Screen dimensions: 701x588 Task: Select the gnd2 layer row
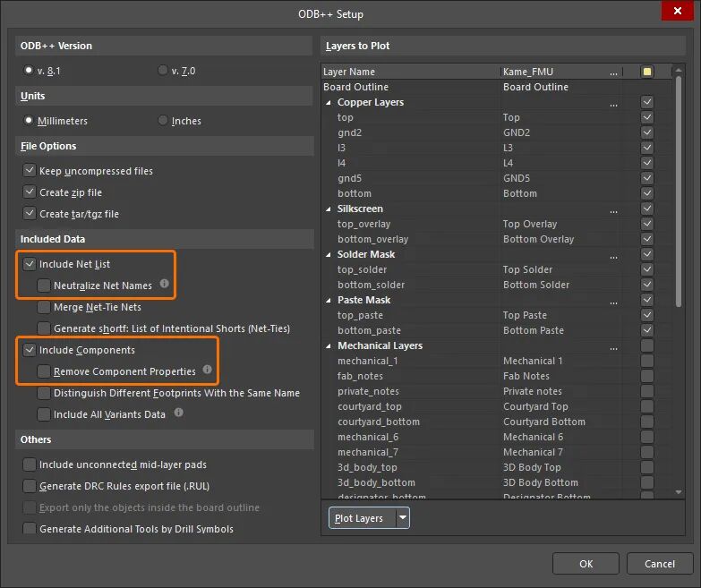coord(496,132)
